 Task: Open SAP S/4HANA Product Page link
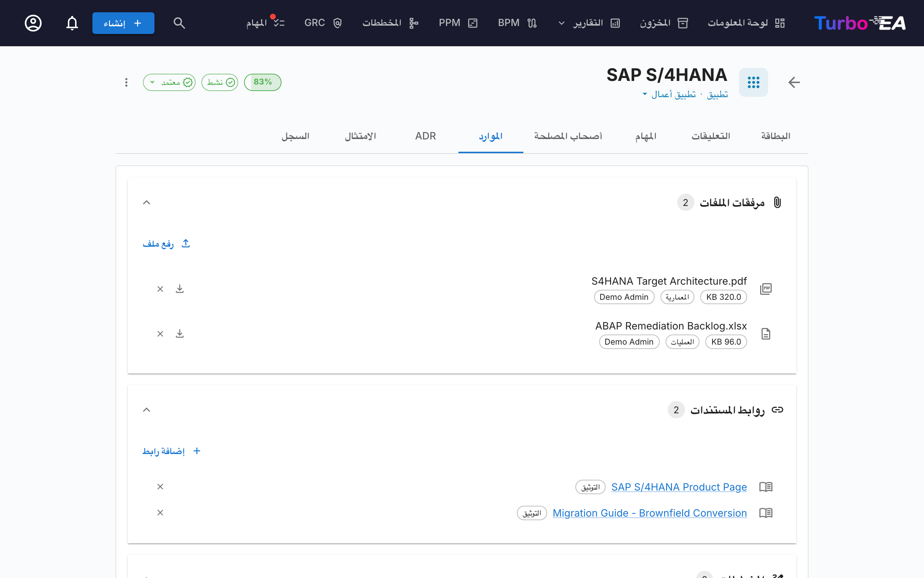click(x=679, y=487)
